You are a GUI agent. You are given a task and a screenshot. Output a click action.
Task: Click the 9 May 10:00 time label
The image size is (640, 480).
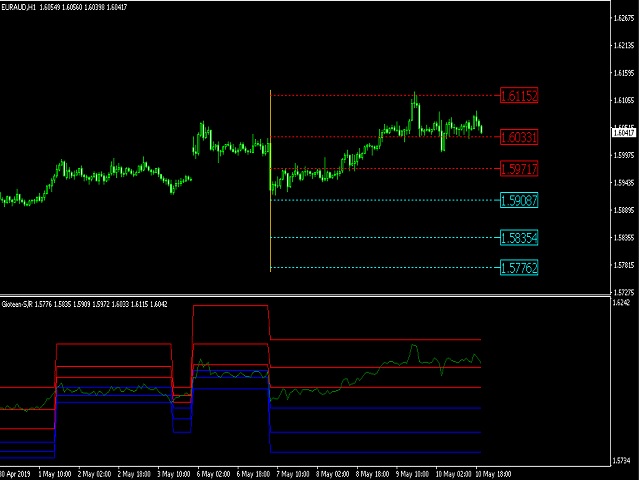pos(412,474)
